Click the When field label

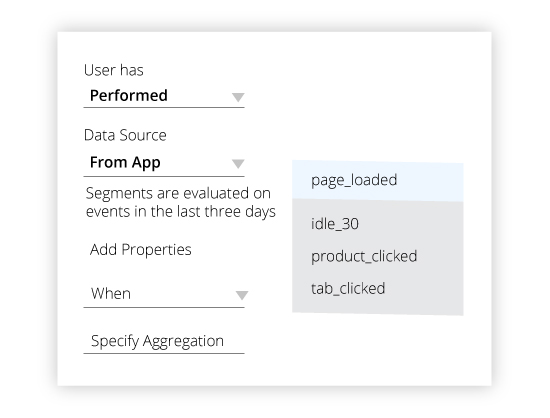click(111, 294)
